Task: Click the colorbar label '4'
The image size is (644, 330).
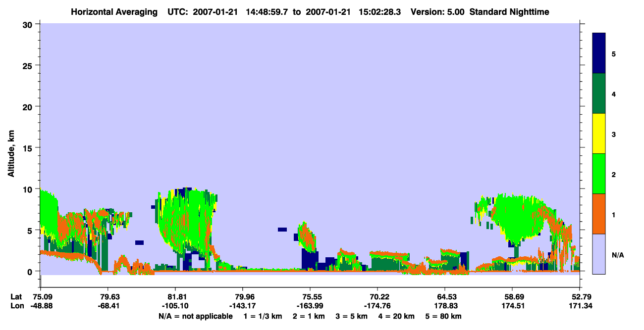Action: click(x=614, y=94)
